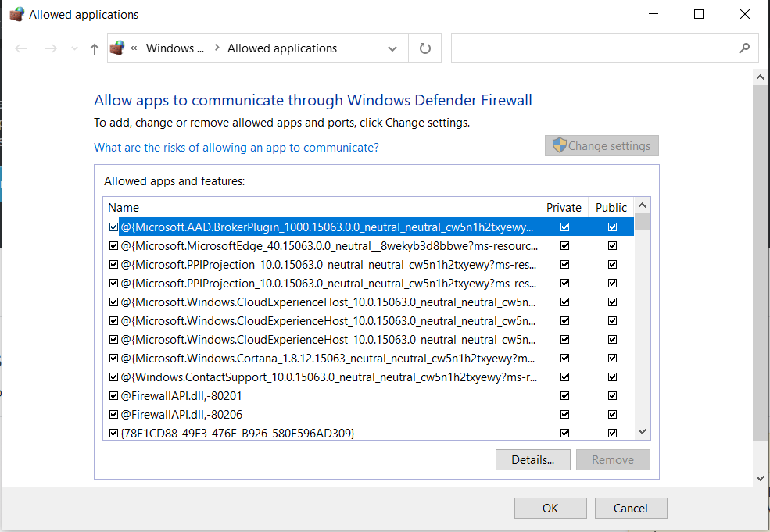The width and height of the screenshot is (770, 532).
Task: Confirm with the OK button
Action: tap(550, 508)
